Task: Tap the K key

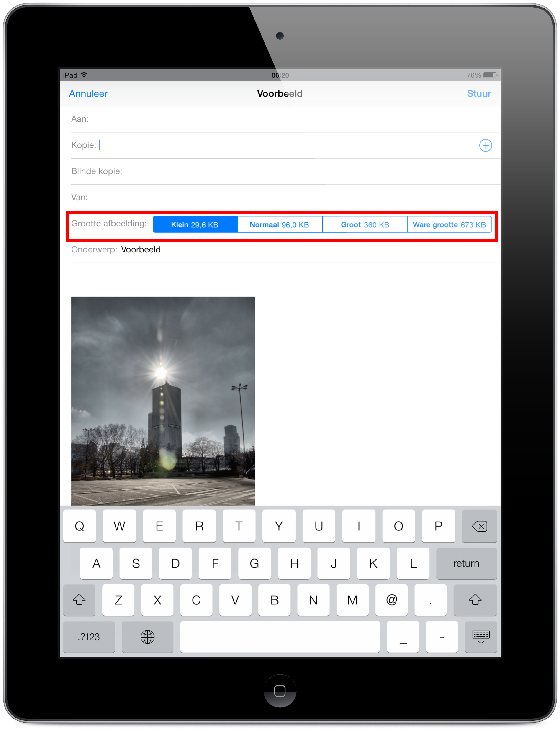Action: [x=373, y=563]
